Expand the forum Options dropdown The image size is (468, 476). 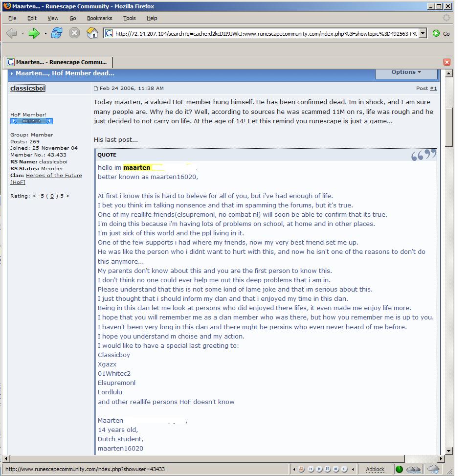tap(406, 73)
